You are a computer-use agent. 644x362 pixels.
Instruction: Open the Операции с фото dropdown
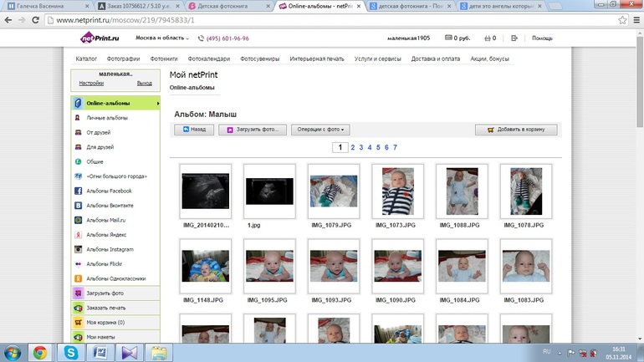(322, 130)
